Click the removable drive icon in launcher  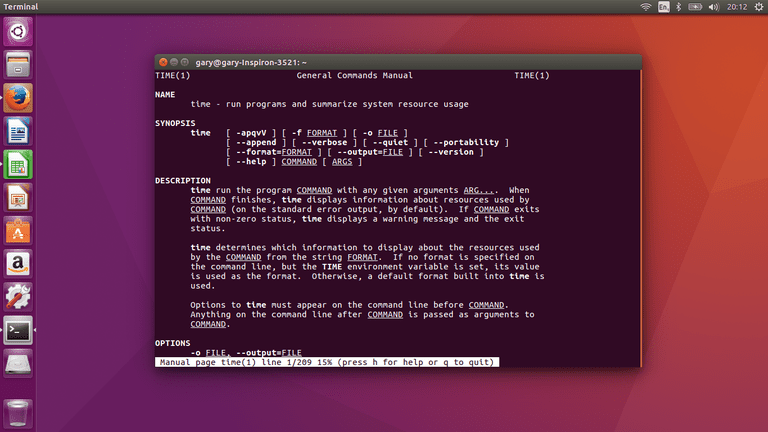click(18, 363)
